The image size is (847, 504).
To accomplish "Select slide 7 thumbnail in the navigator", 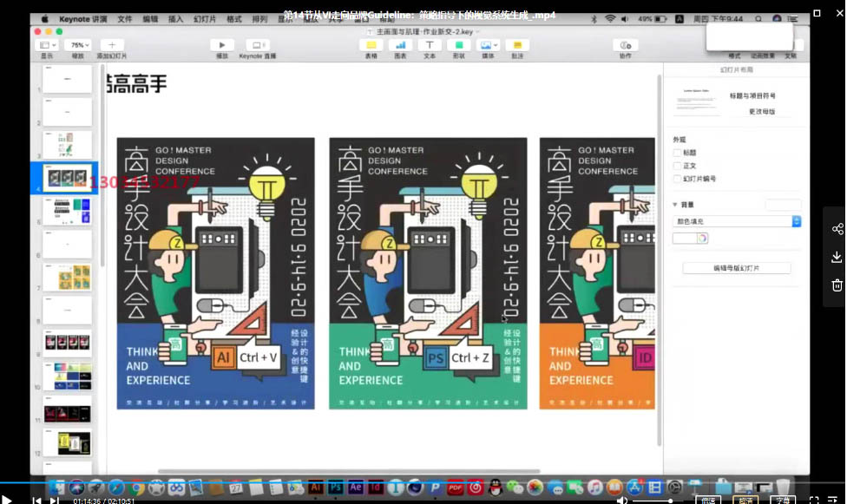I will tap(67, 277).
